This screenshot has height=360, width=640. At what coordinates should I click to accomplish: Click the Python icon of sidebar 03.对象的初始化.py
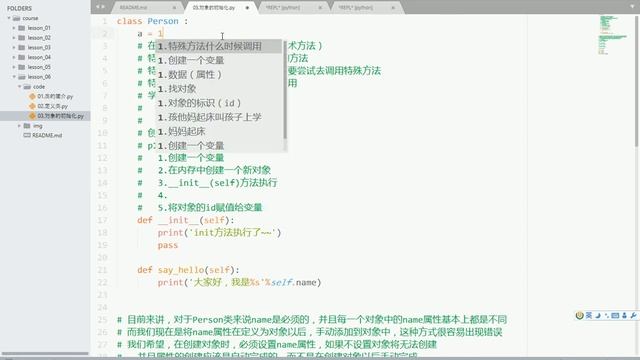point(32,116)
